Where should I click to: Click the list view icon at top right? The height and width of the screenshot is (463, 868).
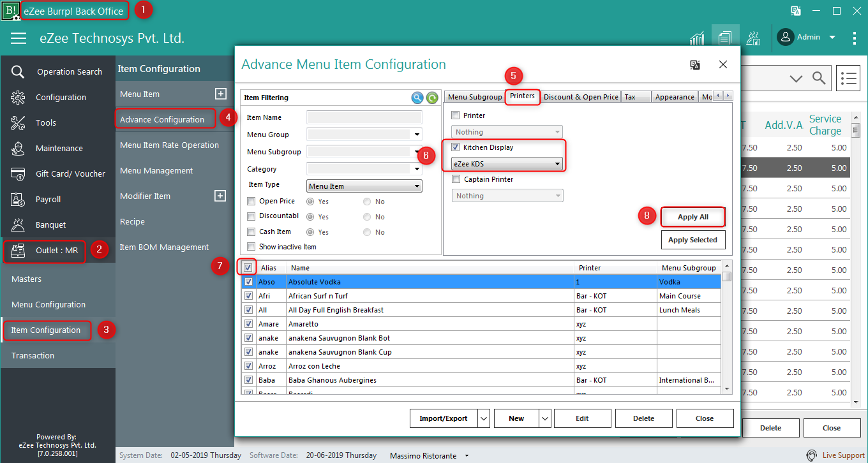pyautogui.click(x=848, y=78)
